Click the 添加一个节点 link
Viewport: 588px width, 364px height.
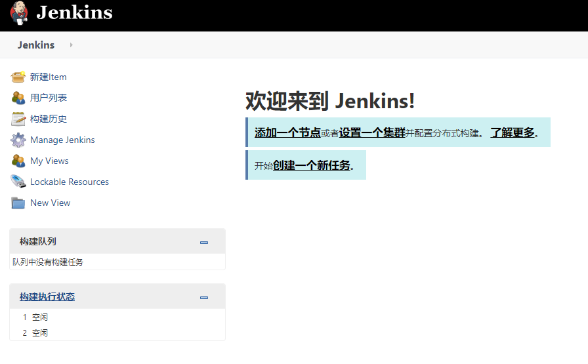[287, 132]
